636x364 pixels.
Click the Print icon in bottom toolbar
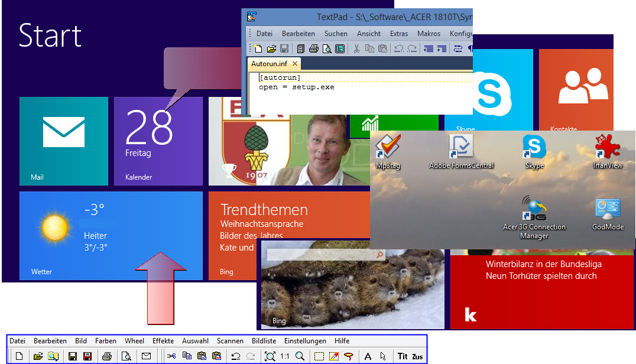(x=107, y=356)
